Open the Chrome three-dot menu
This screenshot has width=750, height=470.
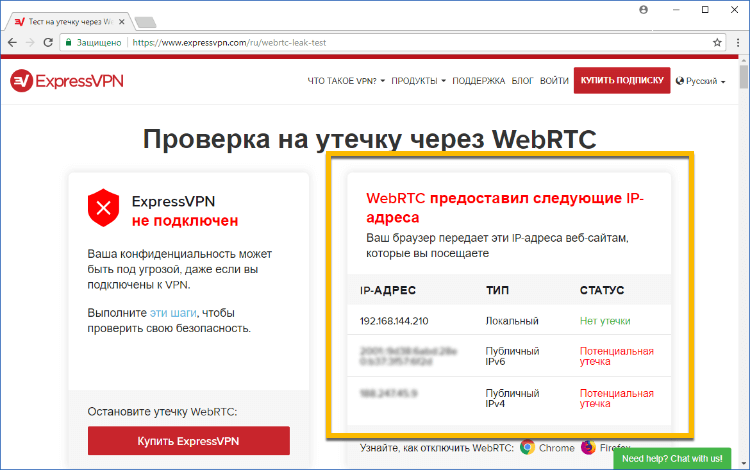coord(738,43)
